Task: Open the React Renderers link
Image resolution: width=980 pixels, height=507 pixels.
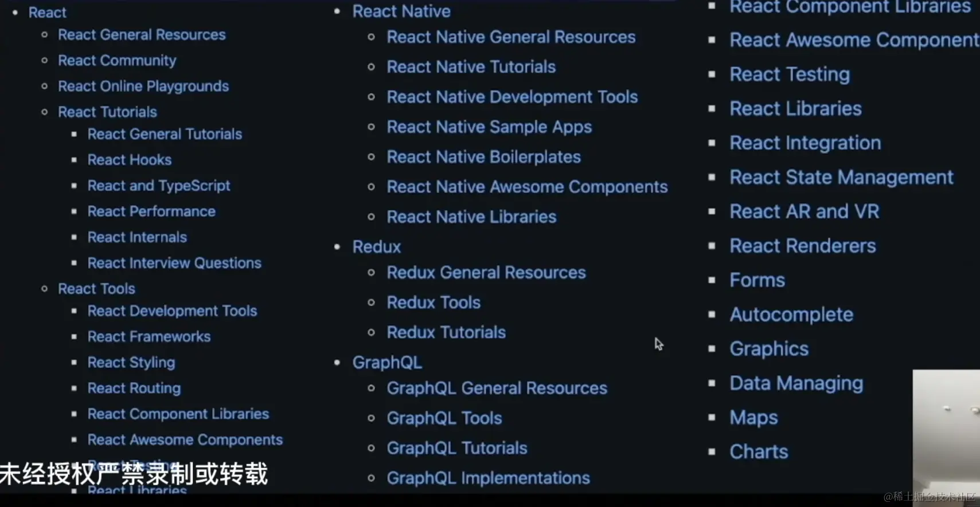Action: 803,246
